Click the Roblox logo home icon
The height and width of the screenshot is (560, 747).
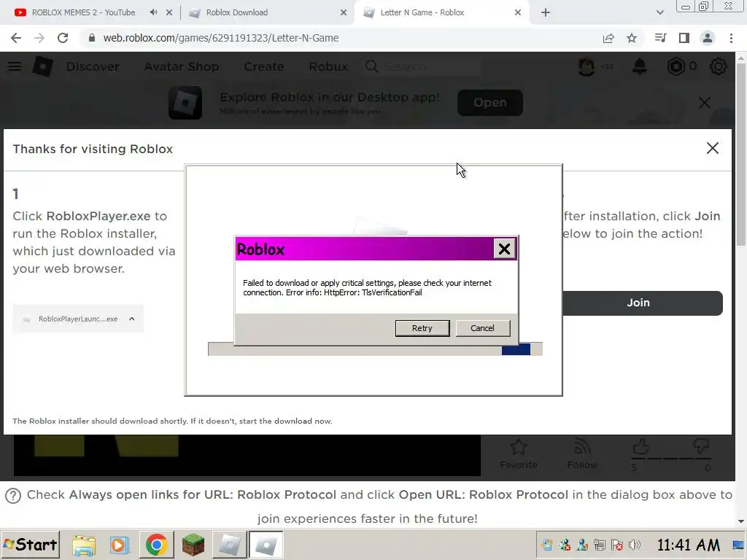(42, 66)
